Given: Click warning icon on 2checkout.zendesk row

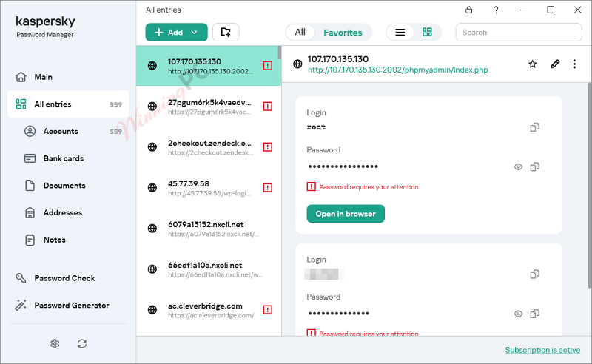Looking at the screenshot, I should [x=268, y=147].
